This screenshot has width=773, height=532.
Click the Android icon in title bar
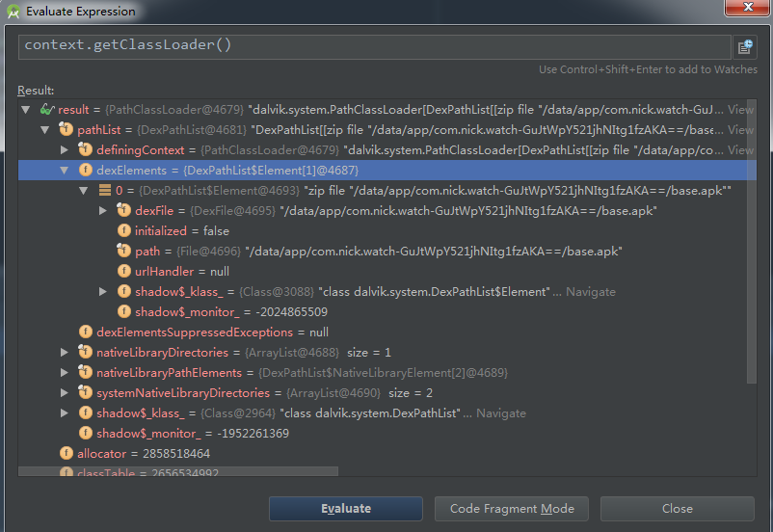click(x=13, y=12)
